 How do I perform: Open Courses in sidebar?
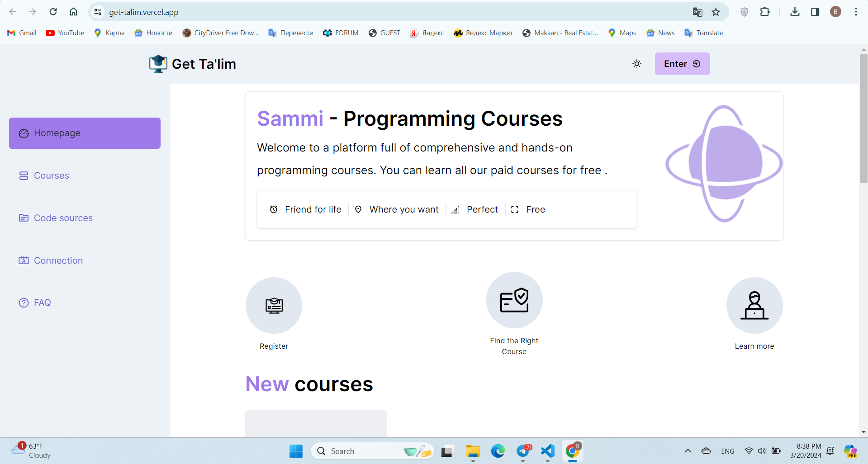pos(51,175)
